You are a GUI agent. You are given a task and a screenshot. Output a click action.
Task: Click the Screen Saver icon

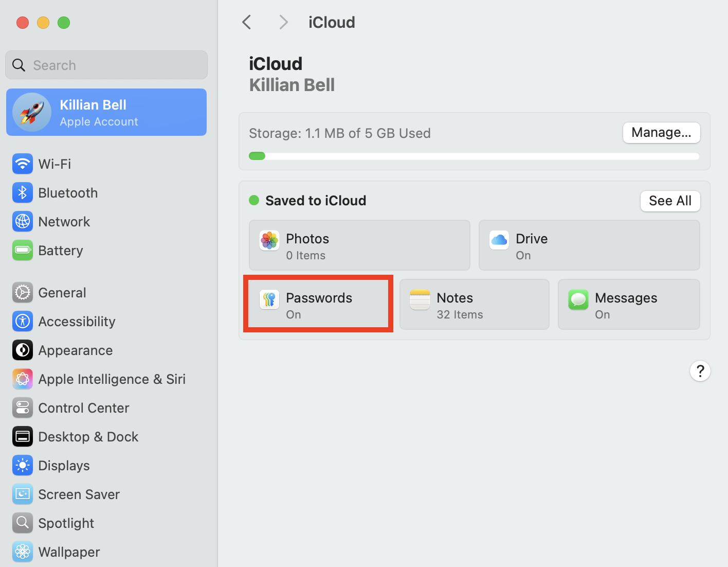coord(22,494)
